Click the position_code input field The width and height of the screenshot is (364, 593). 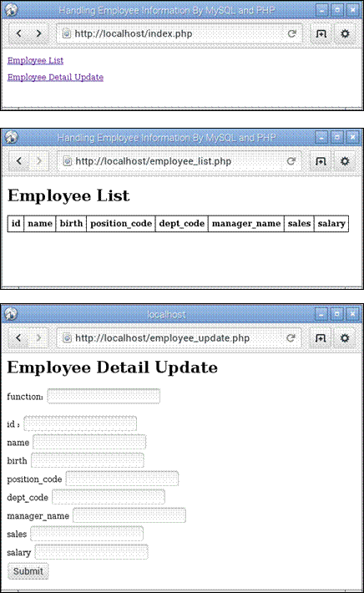122,479
